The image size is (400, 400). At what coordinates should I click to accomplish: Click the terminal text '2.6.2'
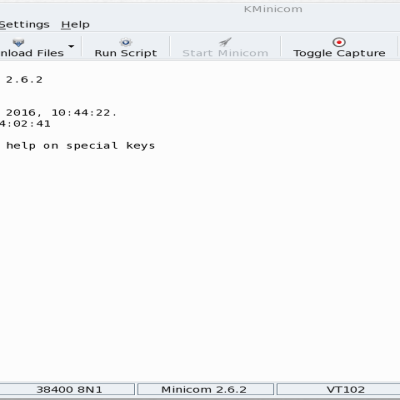[24, 80]
